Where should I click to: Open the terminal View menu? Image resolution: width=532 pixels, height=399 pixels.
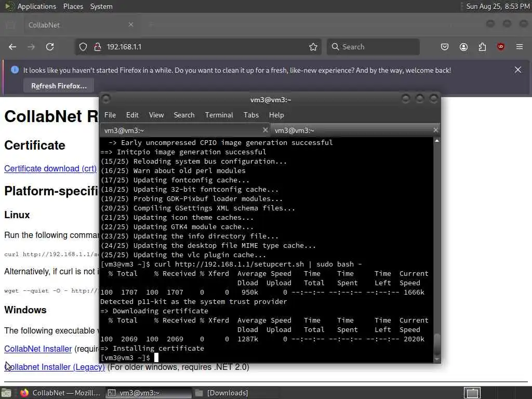(156, 115)
